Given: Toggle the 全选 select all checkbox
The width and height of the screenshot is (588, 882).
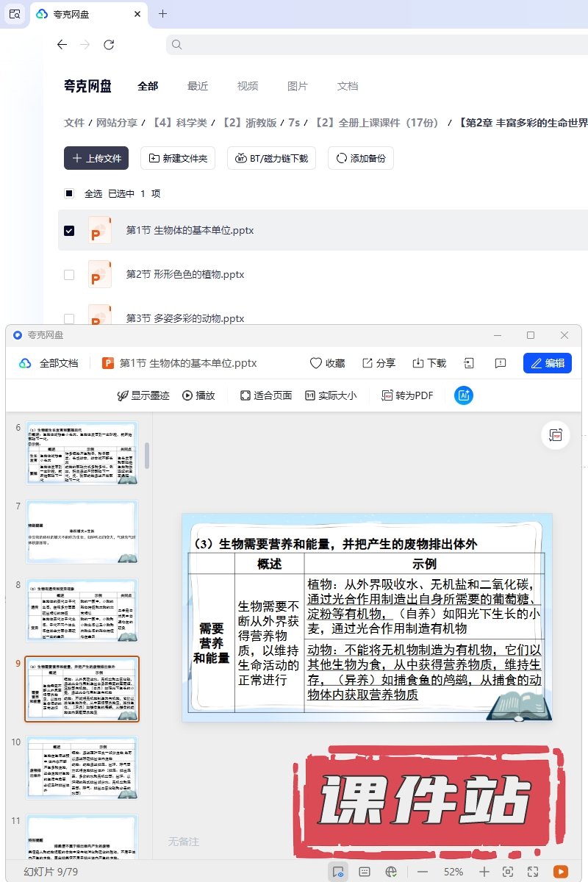Looking at the screenshot, I should (69, 193).
